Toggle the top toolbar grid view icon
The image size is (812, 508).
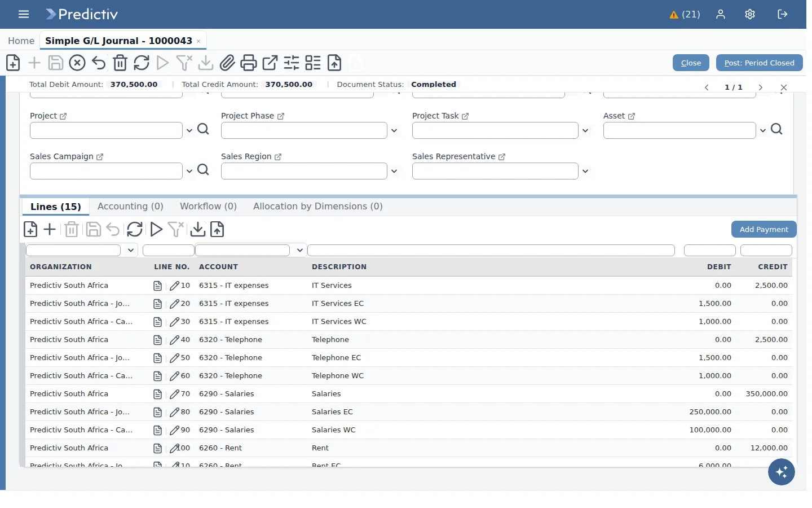313,63
